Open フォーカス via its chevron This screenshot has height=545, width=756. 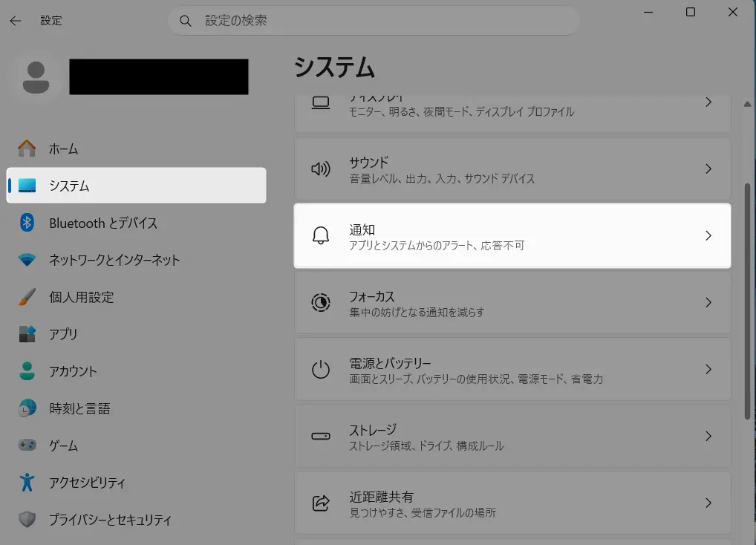point(708,302)
